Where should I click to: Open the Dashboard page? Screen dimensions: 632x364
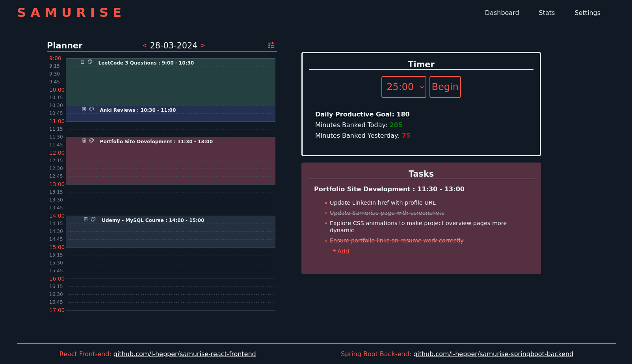click(502, 13)
